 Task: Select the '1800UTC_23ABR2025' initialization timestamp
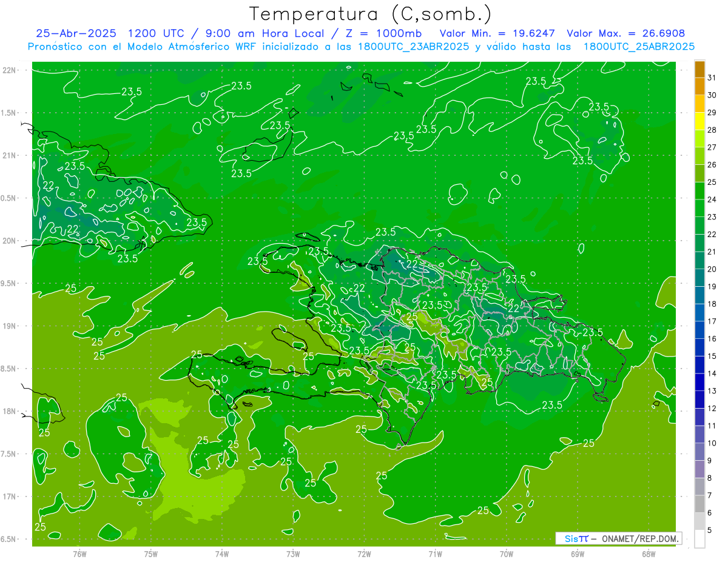tap(411, 47)
